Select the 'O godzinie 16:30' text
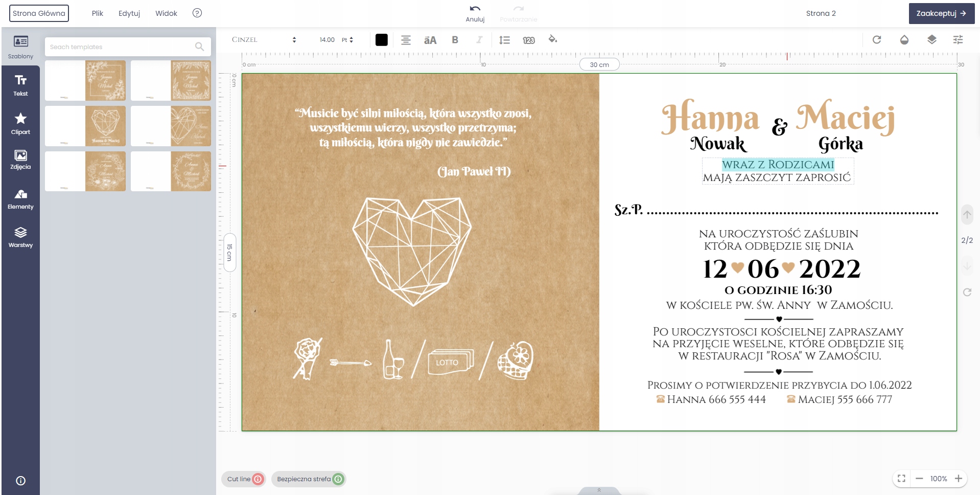 tap(778, 290)
